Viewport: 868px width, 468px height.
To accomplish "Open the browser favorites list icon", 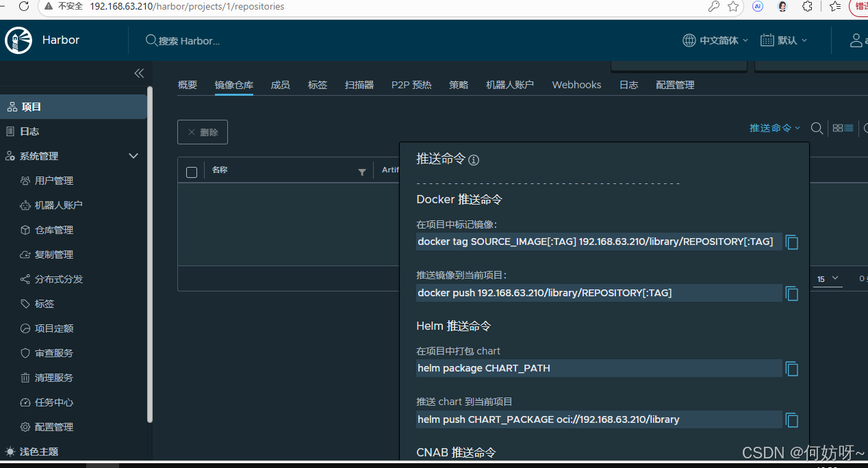I will click(x=835, y=6).
